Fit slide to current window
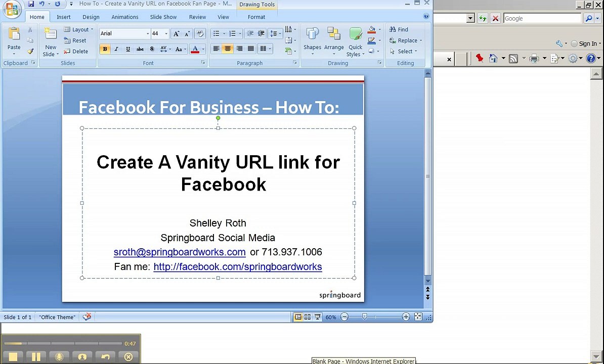Image resolution: width=604 pixels, height=364 pixels. [x=418, y=316]
